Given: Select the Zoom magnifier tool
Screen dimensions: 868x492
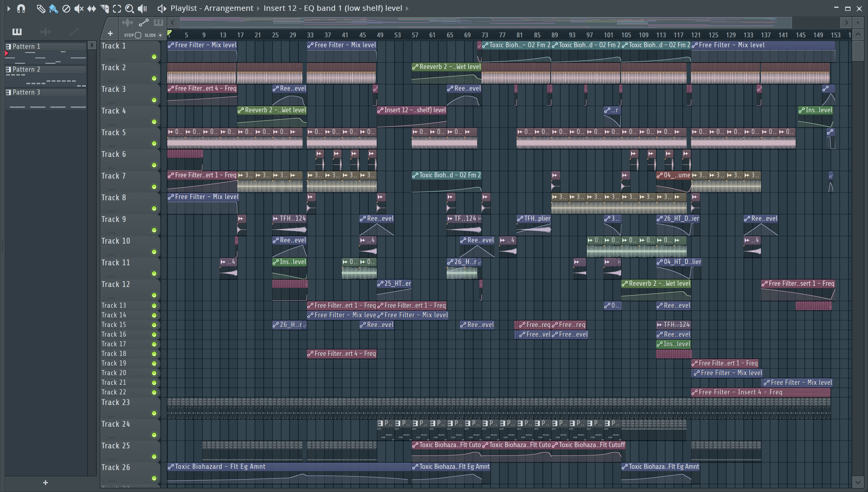Looking at the screenshot, I should tap(129, 8).
